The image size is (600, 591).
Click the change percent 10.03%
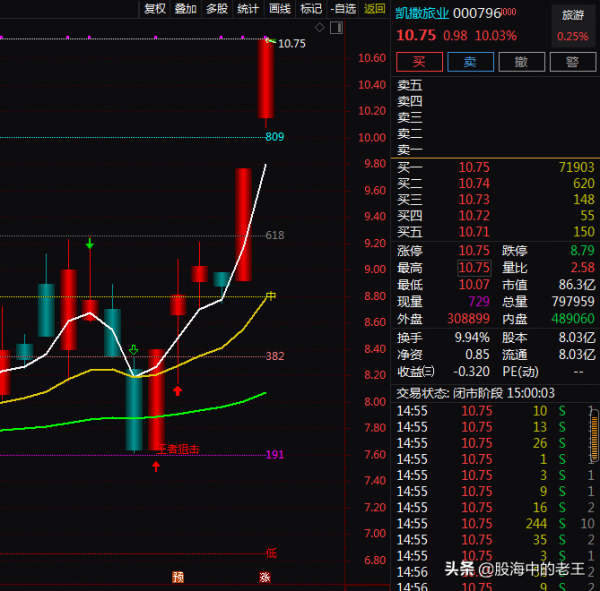(496, 36)
